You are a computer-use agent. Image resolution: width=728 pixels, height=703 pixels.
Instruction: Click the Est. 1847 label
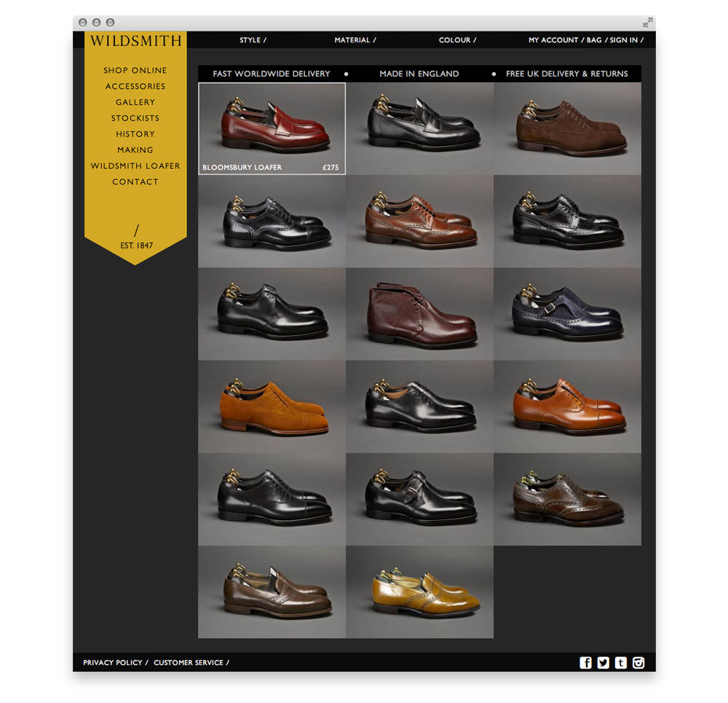(136, 246)
